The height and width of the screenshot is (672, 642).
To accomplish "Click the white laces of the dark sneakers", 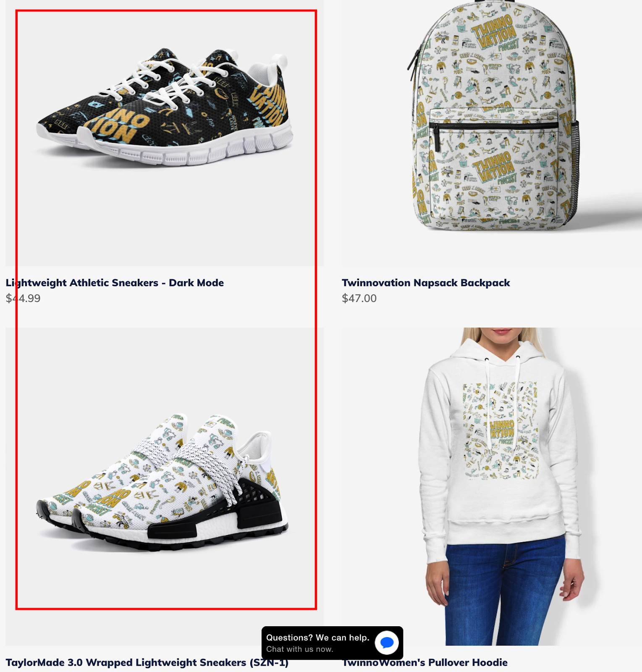I will pos(168,84).
